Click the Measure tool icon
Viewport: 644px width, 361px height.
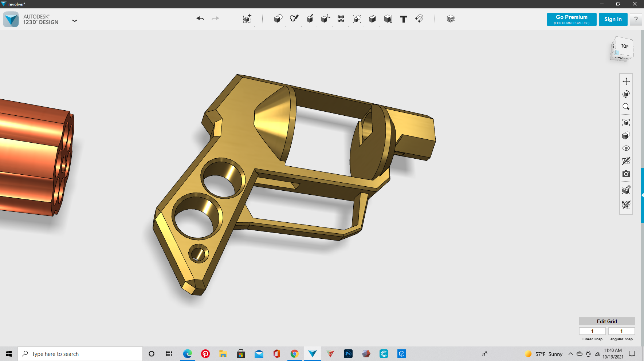(x=388, y=19)
